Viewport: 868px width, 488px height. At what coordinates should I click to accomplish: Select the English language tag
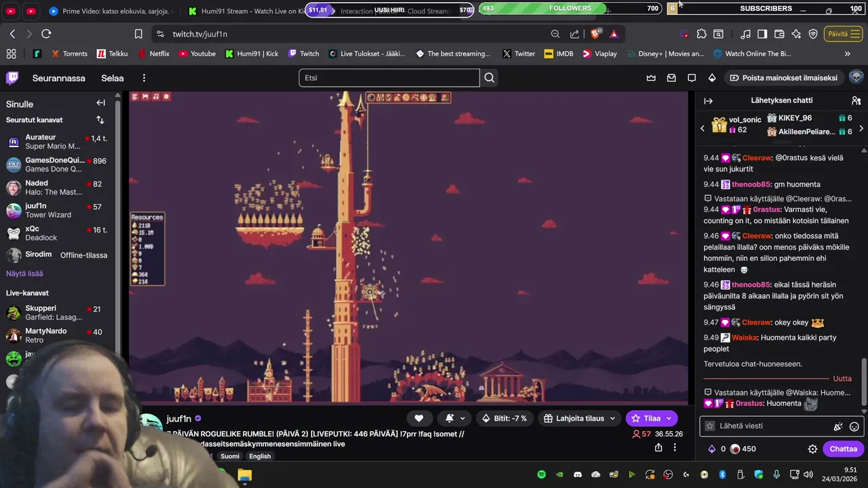click(x=260, y=456)
